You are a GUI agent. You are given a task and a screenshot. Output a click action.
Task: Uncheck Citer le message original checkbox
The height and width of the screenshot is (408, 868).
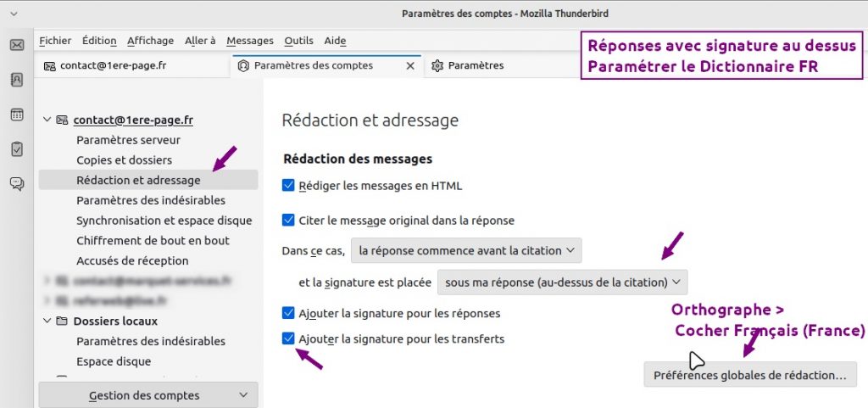pos(289,221)
